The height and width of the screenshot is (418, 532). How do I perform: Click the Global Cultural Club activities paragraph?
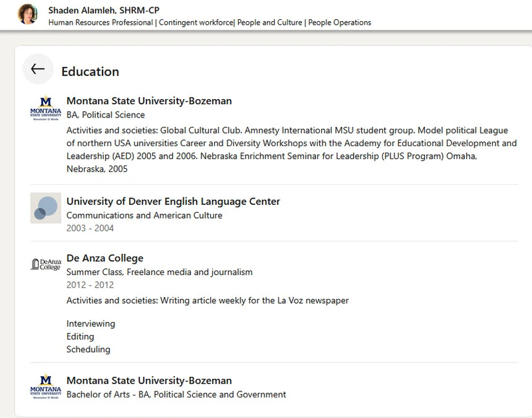(291, 150)
